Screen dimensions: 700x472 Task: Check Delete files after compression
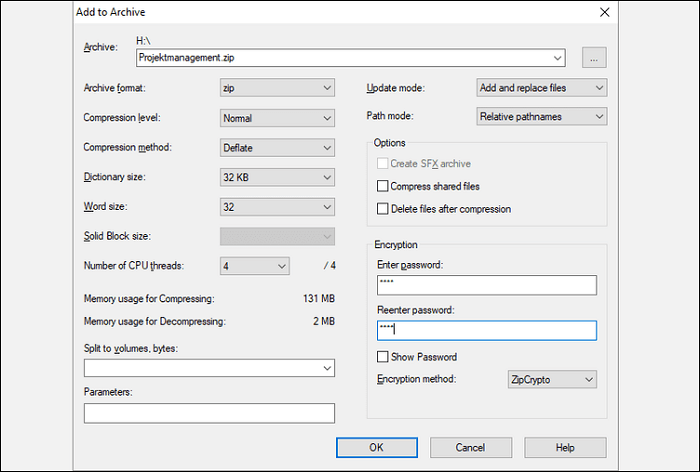tap(383, 209)
